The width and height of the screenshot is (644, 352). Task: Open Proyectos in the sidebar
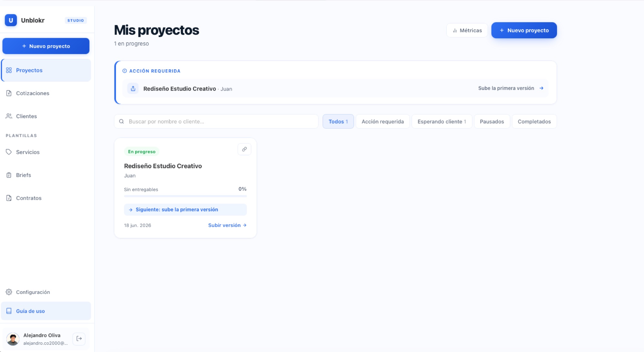point(46,70)
